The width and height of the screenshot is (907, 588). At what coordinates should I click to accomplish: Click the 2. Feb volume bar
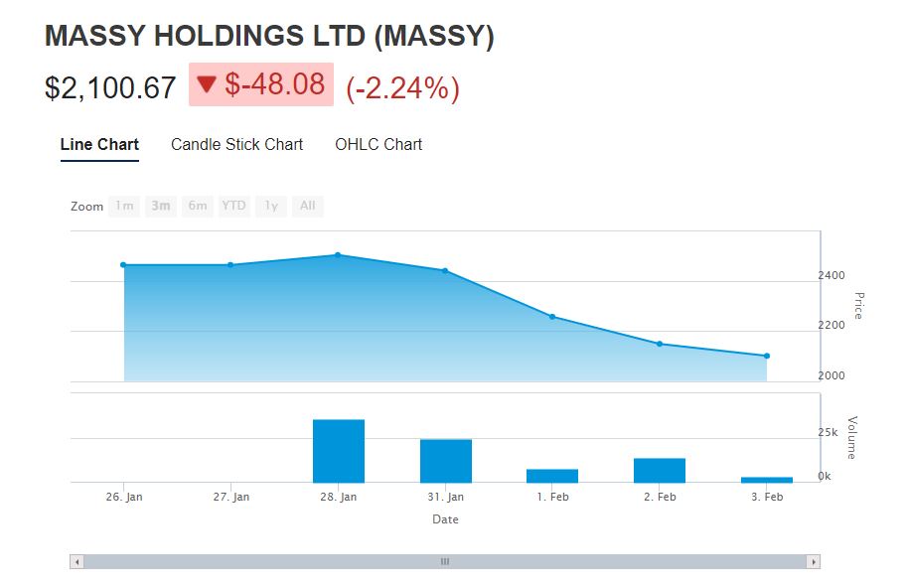(660, 470)
